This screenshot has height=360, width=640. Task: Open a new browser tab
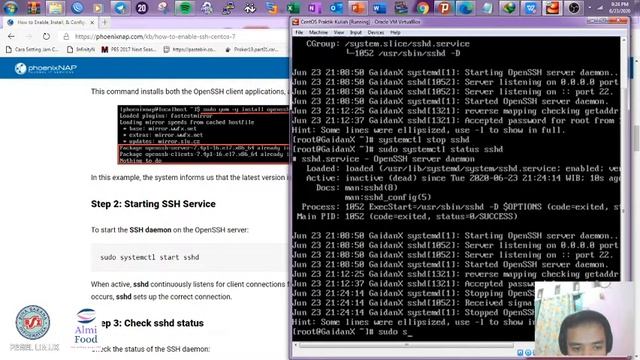point(104,22)
